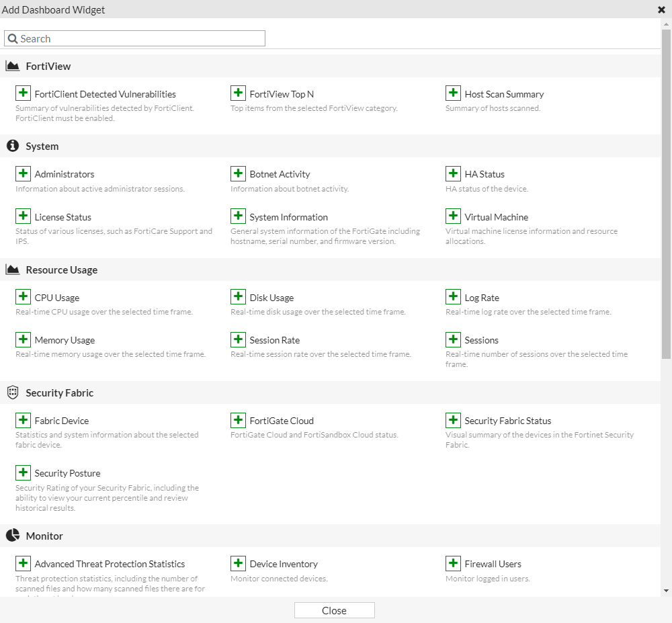Select the Memory Usage widget label
Image resolution: width=672 pixels, height=623 pixels.
click(65, 340)
